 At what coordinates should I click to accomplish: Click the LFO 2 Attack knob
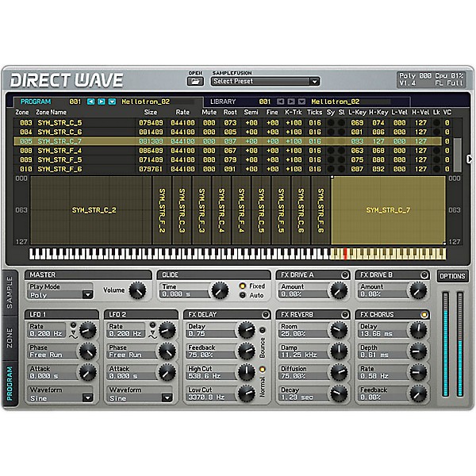[167, 372]
